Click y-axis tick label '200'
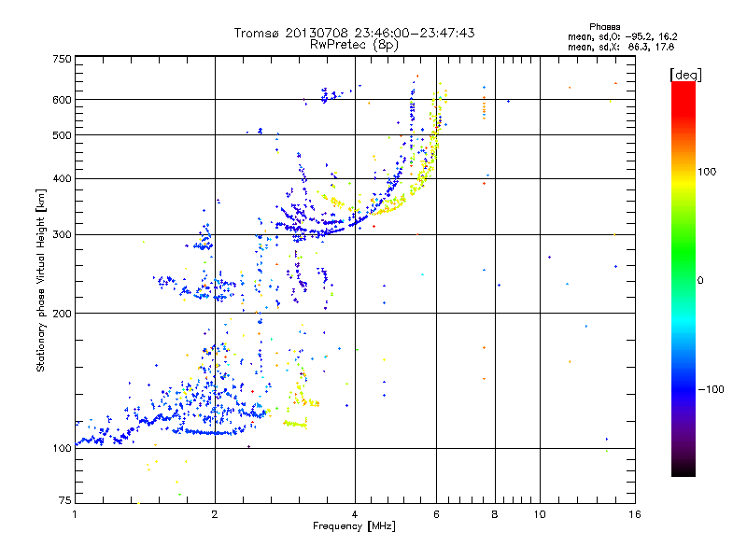 [62, 314]
